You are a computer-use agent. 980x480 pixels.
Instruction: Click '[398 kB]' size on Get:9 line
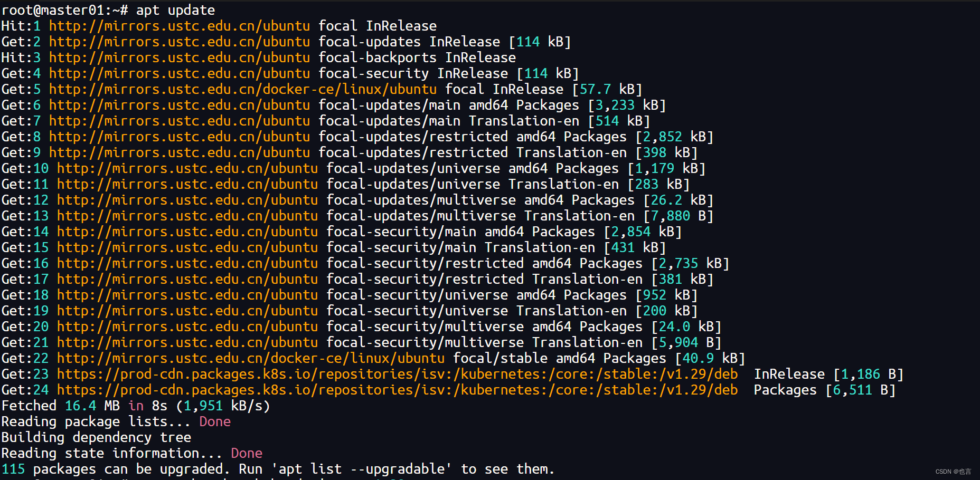(666, 152)
